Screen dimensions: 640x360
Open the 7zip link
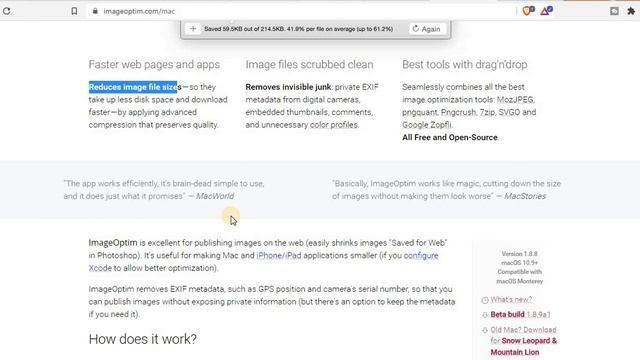point(487,112)
